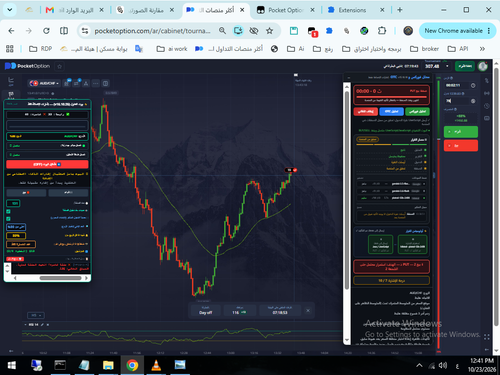
Task: Toggle the first teal checkbox in bot panel
Action: click(x=8, y=211)
